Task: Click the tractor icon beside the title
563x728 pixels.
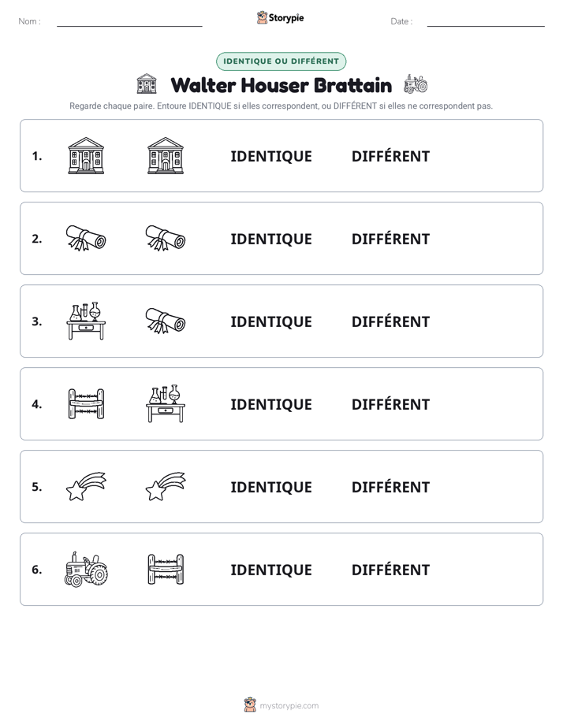Action: point(416,84)
